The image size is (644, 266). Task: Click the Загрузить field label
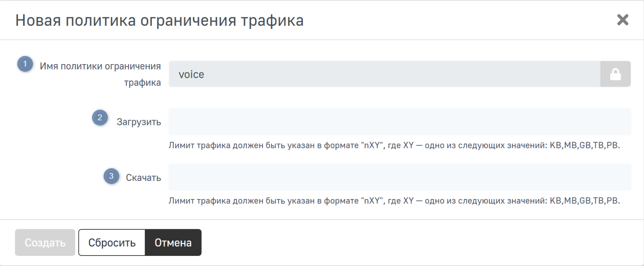click(x=139, y=122)
